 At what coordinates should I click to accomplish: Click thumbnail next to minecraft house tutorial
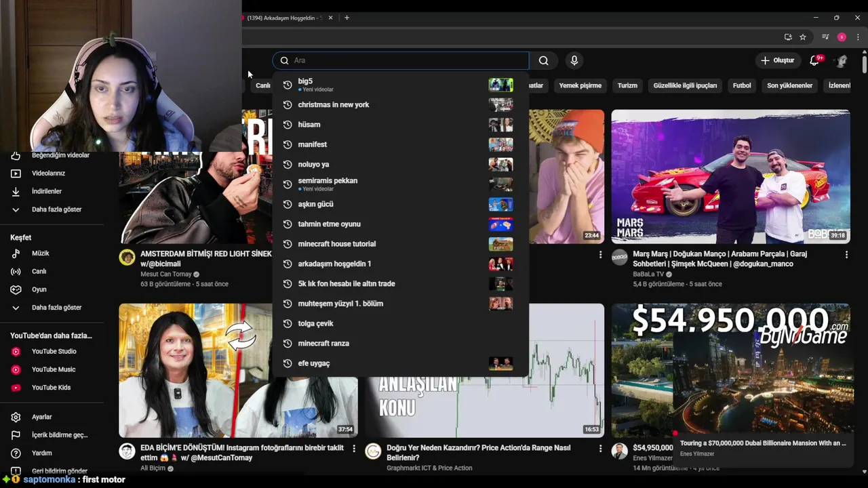click(x=500, y=244)
